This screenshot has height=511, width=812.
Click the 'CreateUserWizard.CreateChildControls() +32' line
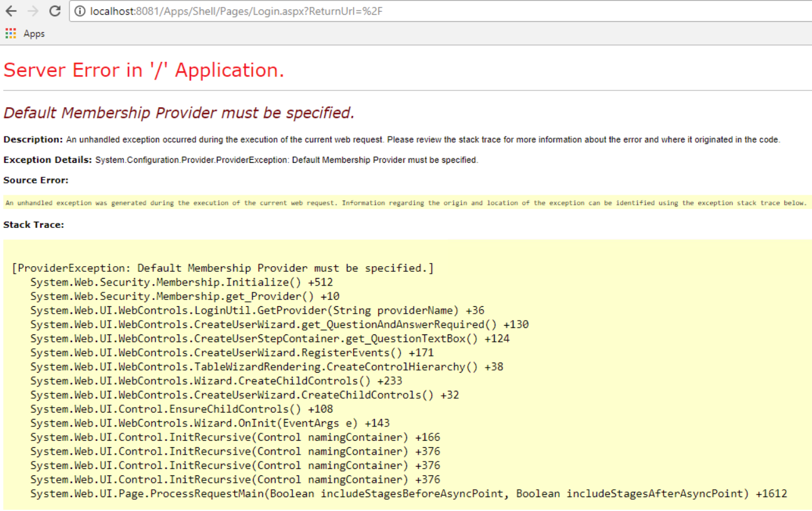(245, 395)
